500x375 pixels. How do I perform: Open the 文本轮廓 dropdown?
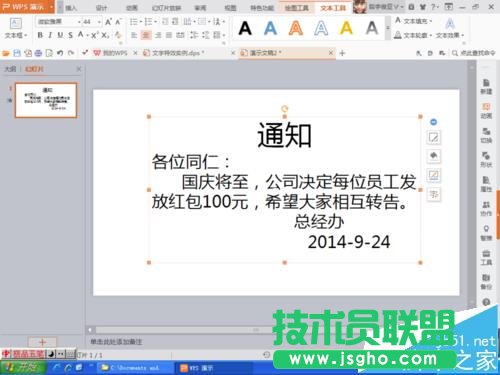(413, 35)
